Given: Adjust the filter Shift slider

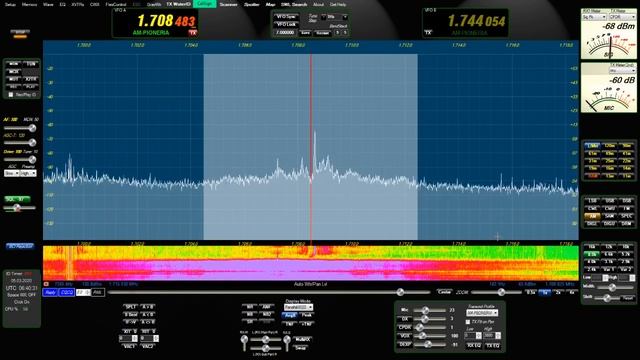Looking at the screenshot, I should click(x=607, y=298).
